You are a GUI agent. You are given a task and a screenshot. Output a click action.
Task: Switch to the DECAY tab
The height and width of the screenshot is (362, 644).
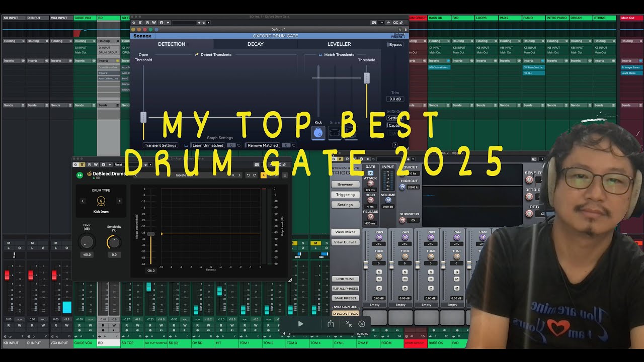pos(256,44)
